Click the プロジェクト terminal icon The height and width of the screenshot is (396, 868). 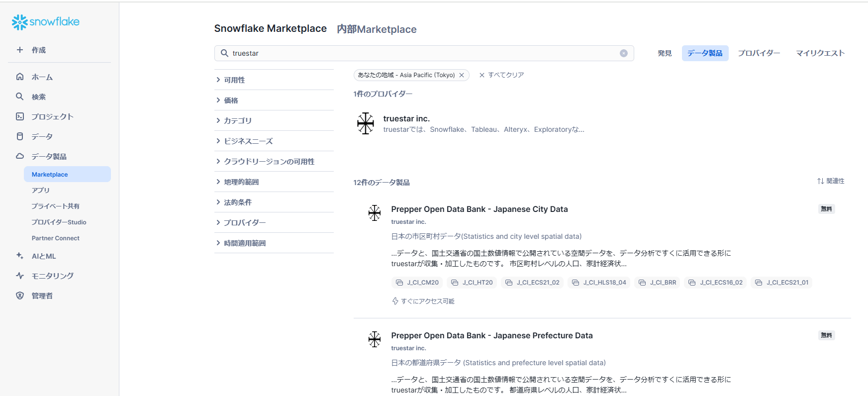click(20, 116)
